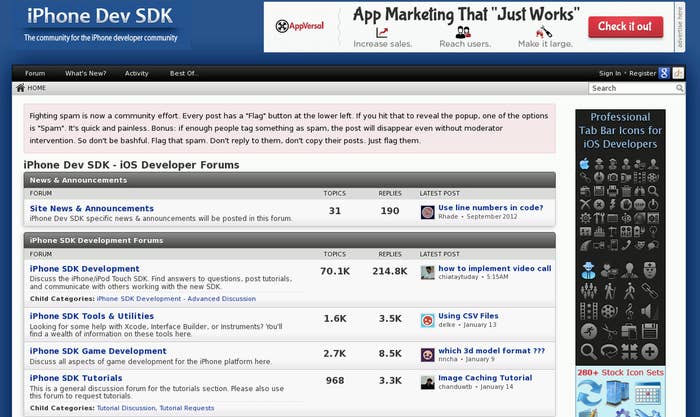Click the username chiataytuday
Image resolution: width=700 pixels, height=417 pixels.
pos(458,277)
